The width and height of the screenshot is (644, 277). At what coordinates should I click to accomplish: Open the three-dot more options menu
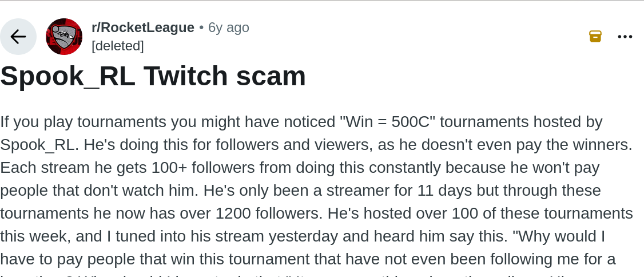click(625, 37)
